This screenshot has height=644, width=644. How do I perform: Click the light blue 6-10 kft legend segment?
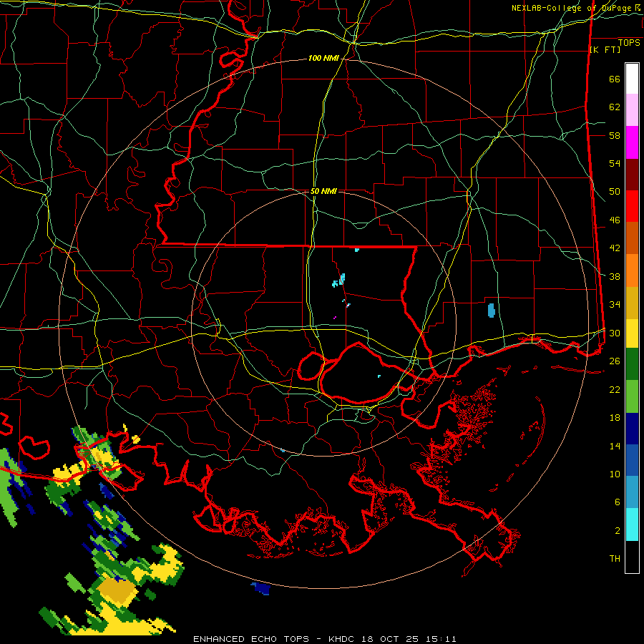tap(632, 492)
